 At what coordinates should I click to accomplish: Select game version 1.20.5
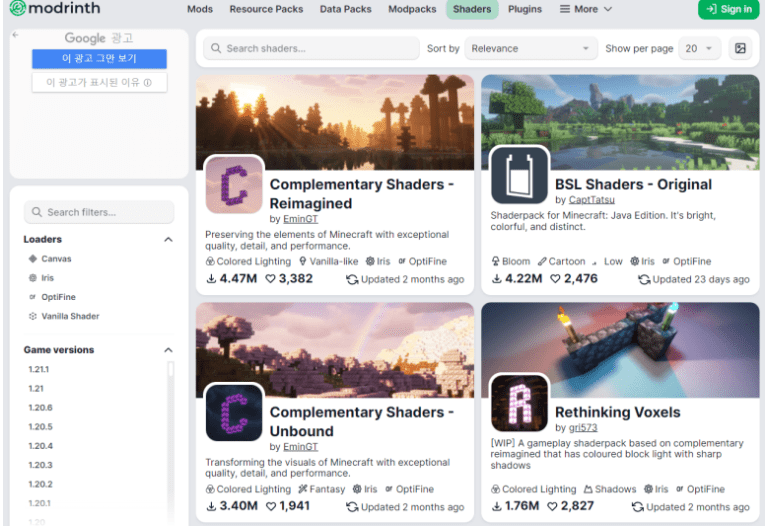40,427
